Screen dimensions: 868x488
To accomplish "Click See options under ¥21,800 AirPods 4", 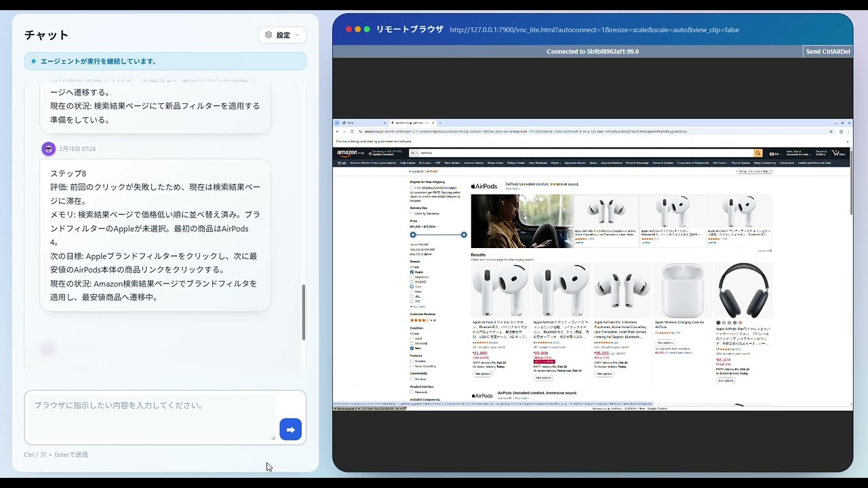I will (482, 373).
